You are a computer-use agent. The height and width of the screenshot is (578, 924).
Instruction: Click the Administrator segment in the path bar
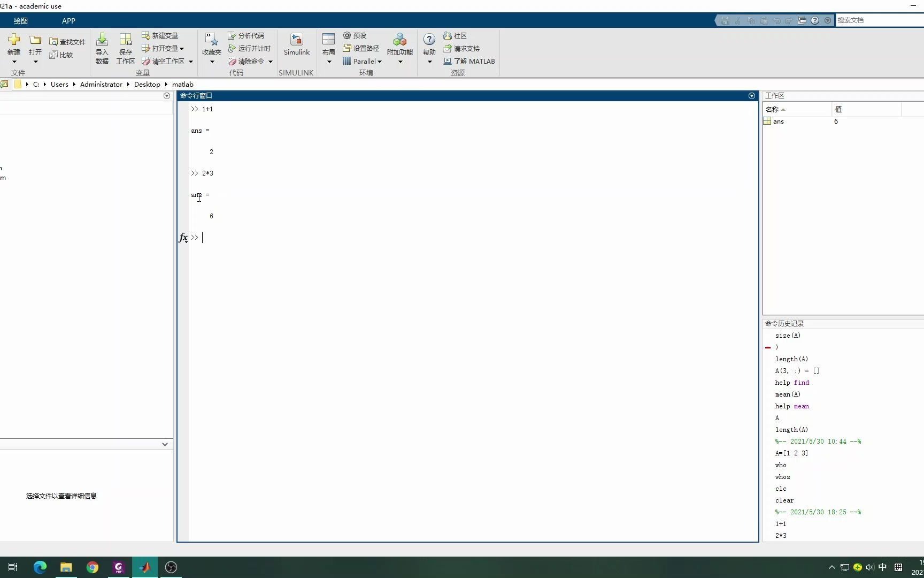101,84
